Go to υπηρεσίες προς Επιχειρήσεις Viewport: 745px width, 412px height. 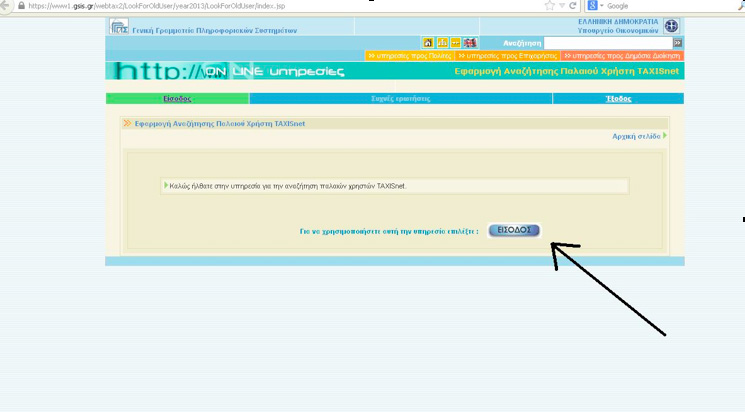click(x=508, y=56)
